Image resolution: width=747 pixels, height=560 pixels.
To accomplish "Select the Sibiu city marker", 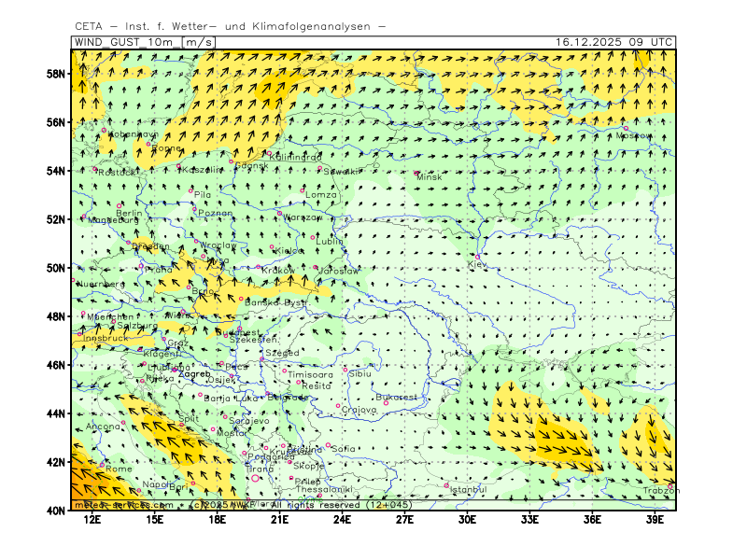I will 345,370.
